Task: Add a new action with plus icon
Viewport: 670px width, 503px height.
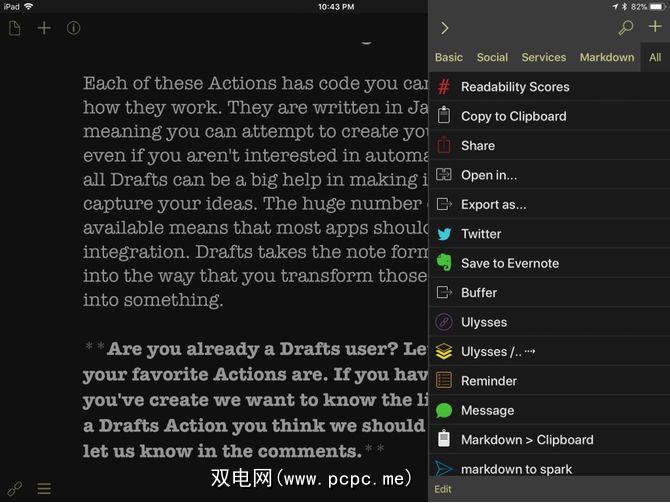Action: 655,26
